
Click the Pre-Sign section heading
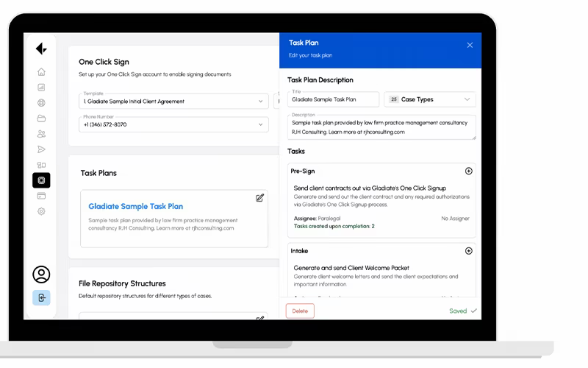click(x=303, y=171)
